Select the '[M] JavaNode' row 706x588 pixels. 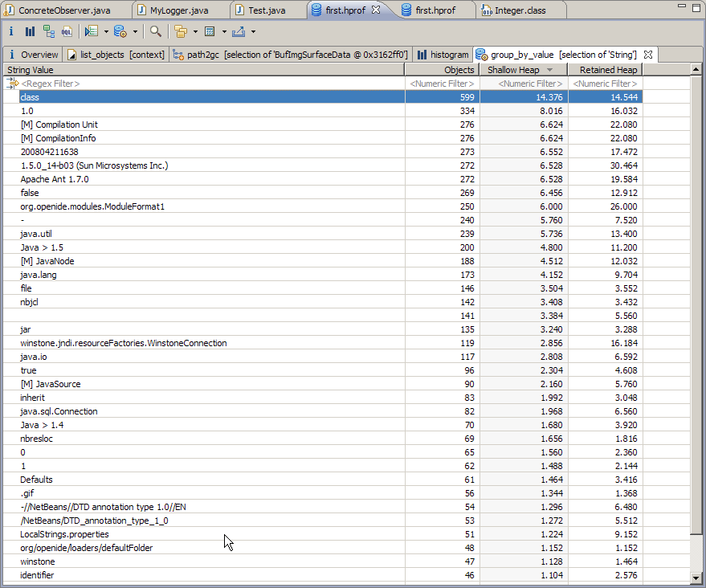point(323,261)
